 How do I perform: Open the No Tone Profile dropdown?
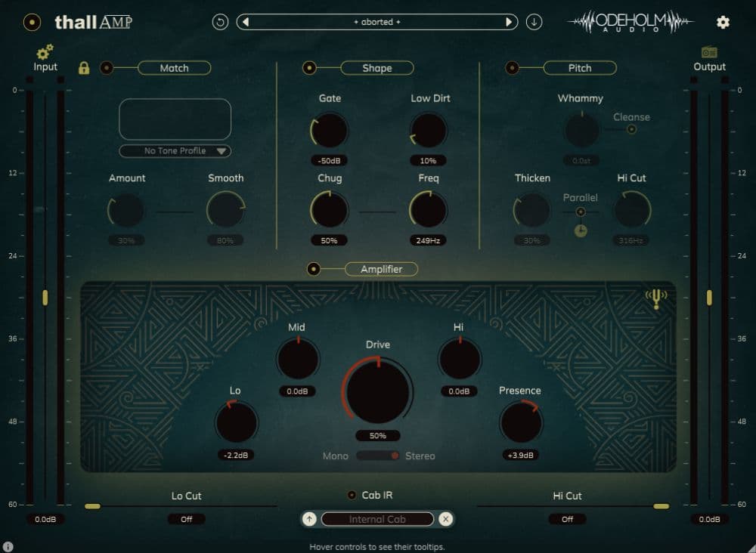click(x=175, y=151)
